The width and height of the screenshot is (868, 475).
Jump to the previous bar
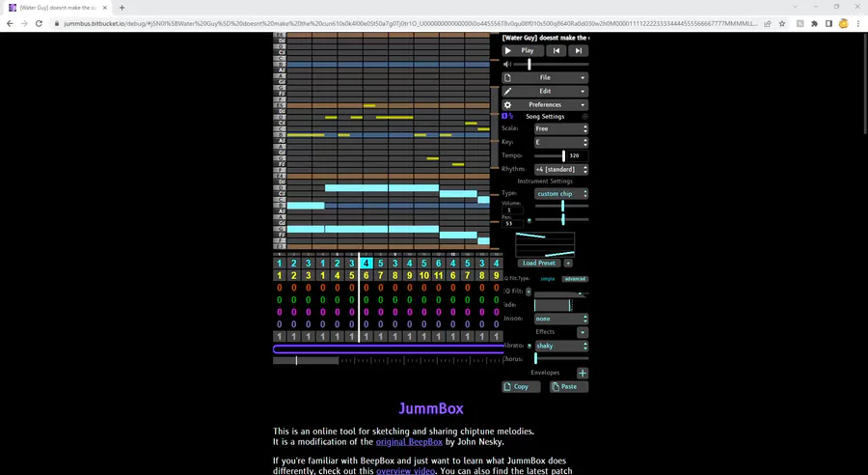click(556, 50)
